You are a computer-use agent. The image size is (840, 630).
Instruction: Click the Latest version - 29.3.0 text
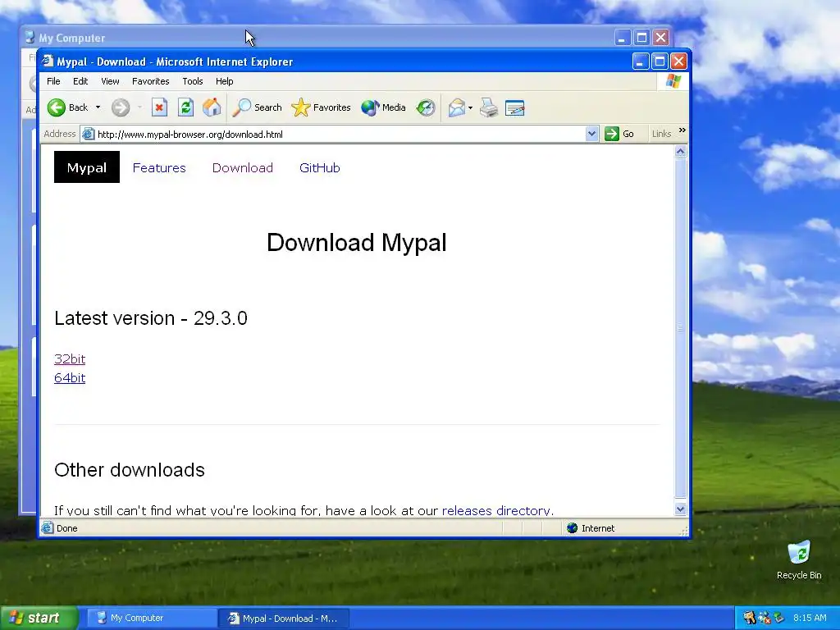[151, 318]
